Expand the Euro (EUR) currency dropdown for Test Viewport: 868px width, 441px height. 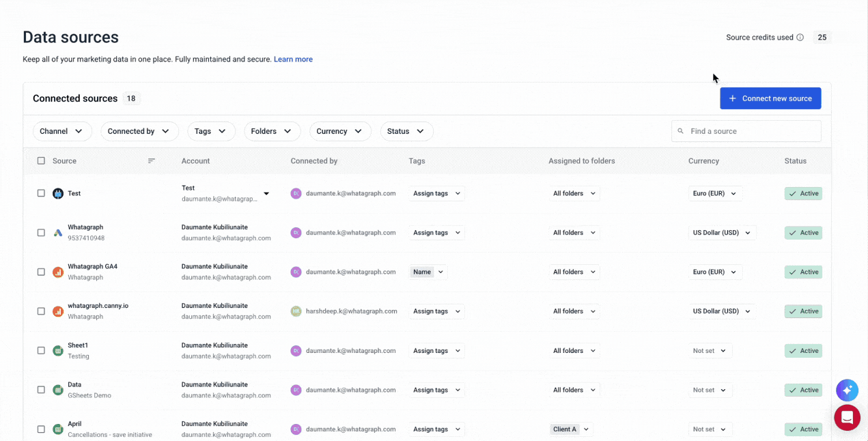tap(714, 194)
